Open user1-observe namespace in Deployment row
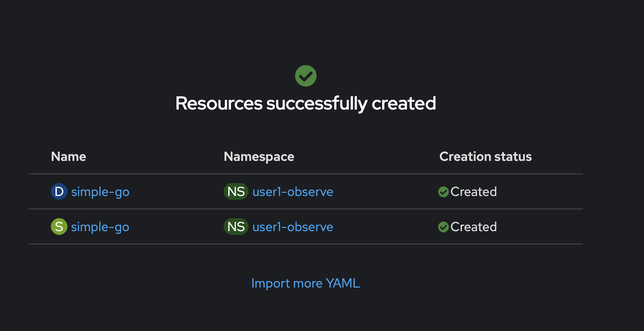Screen dimensions: 644x331 293,192
